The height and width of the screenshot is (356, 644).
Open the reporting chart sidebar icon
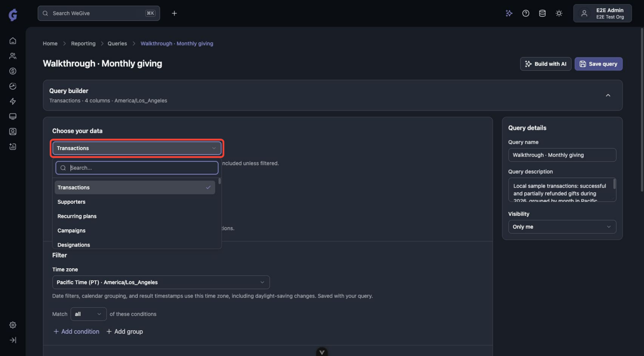[x=13, y=147]
